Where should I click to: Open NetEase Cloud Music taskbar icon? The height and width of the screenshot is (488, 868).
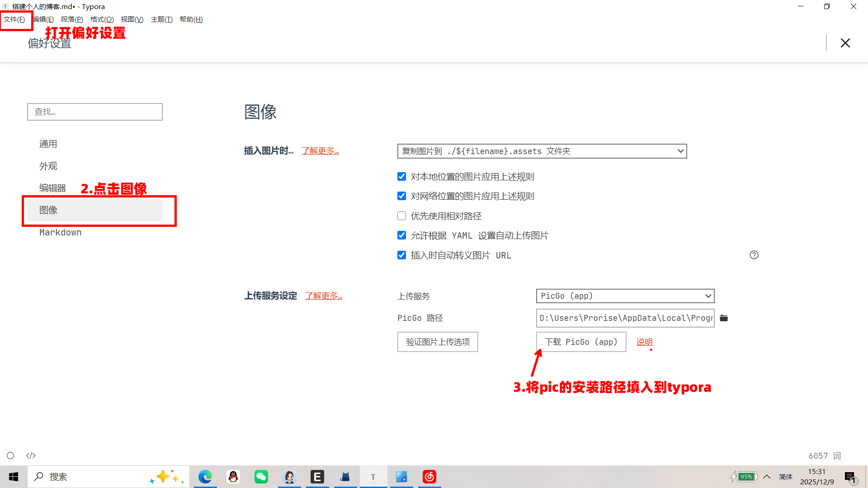pos(429,477)
